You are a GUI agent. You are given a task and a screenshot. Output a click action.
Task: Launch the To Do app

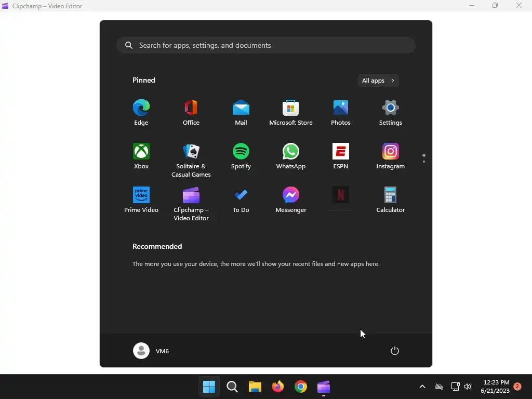(241, 200)
